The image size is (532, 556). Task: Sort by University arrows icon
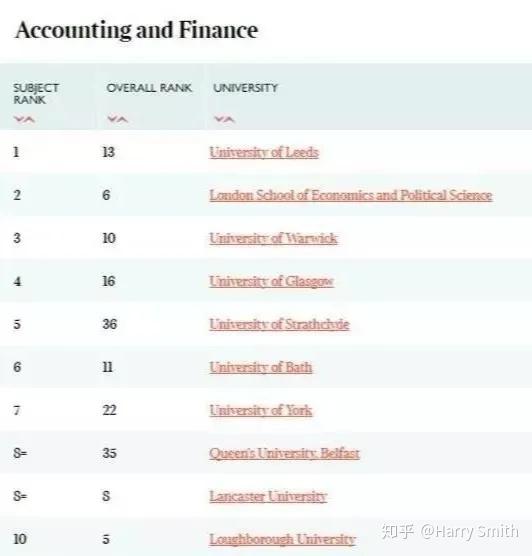225,119
